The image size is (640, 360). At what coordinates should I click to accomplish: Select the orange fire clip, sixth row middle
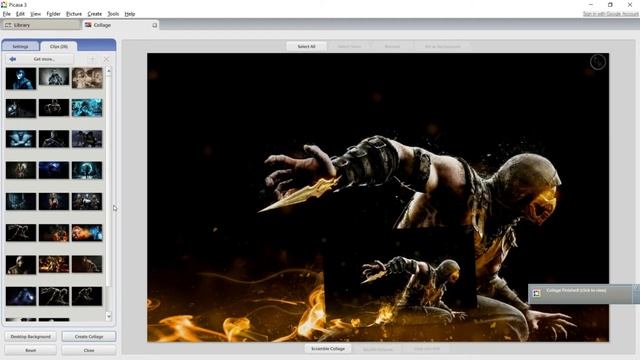click(x=54, y=233)
